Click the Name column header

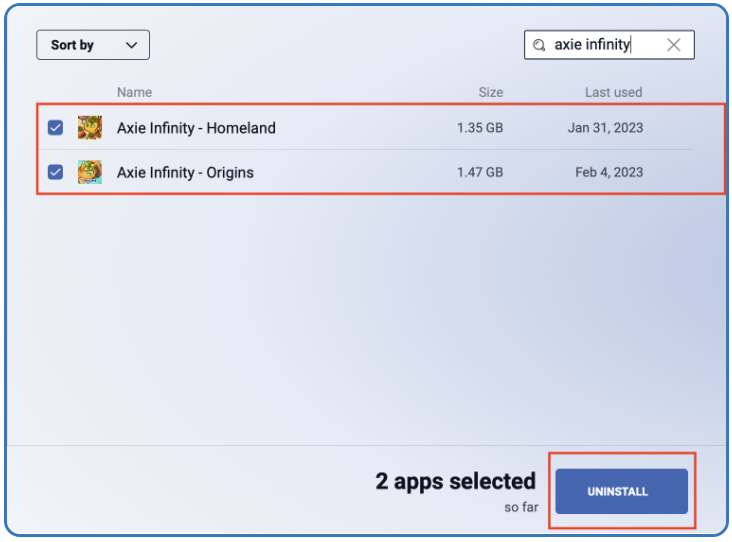click(134, 92)
